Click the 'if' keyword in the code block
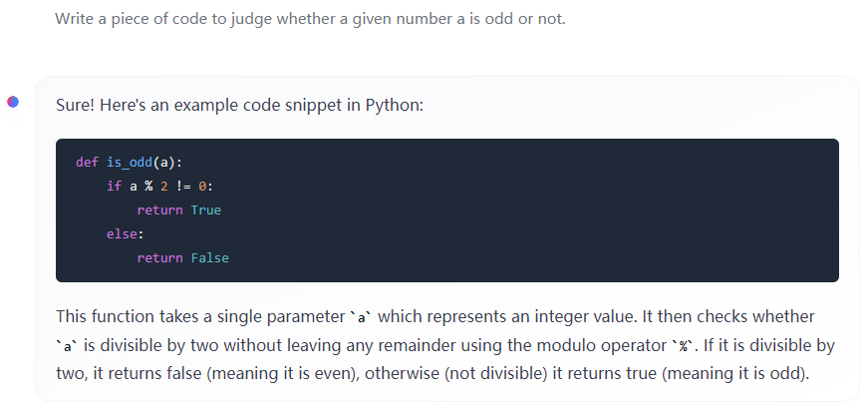 [114, 187]
